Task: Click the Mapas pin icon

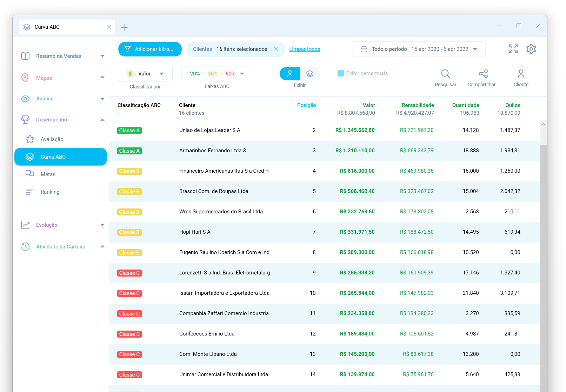Action: pos(25,78)
